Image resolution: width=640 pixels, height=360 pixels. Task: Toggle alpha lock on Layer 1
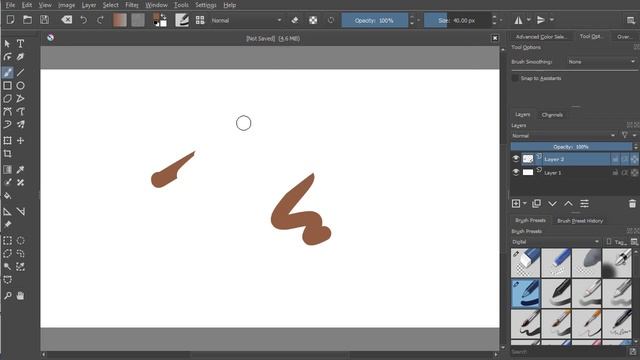tap(634, 173)
